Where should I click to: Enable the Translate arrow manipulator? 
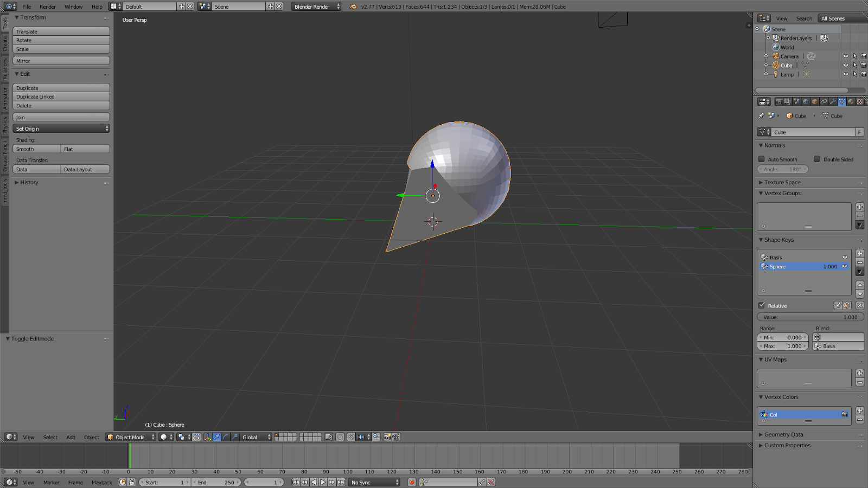(x=216, y=437)
